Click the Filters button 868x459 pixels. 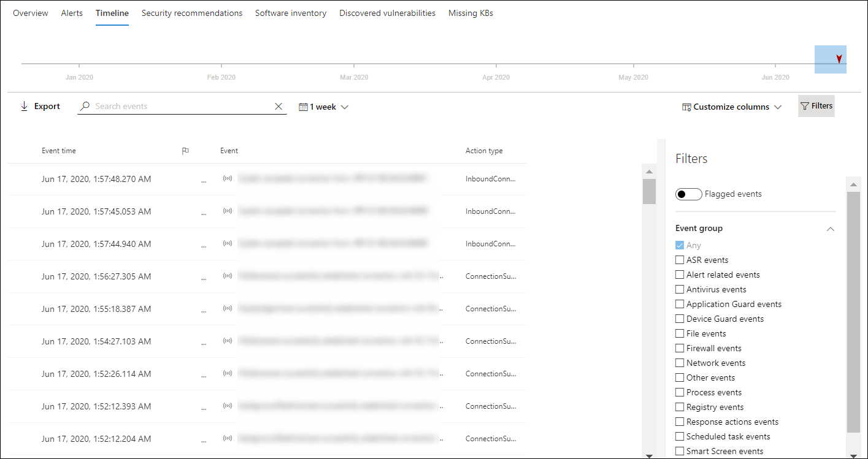[816, 106]
